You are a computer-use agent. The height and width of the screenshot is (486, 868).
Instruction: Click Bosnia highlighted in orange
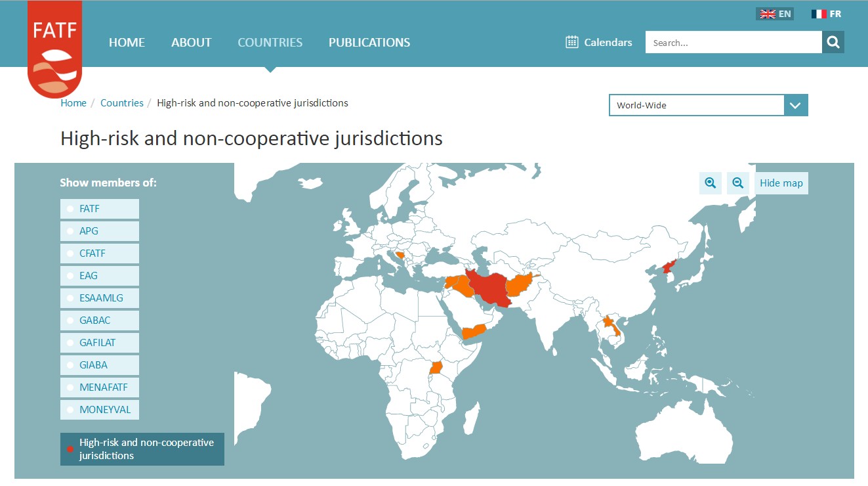399,255
